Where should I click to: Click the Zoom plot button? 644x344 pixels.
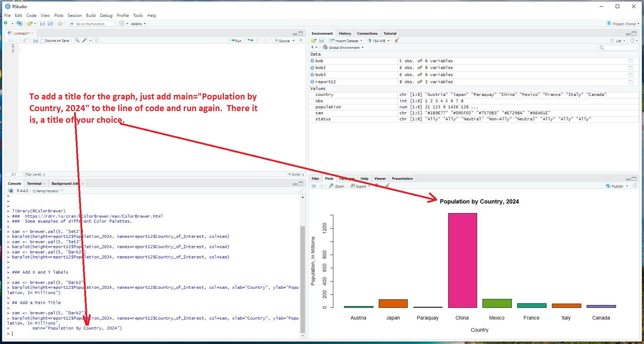pos(337,186)
